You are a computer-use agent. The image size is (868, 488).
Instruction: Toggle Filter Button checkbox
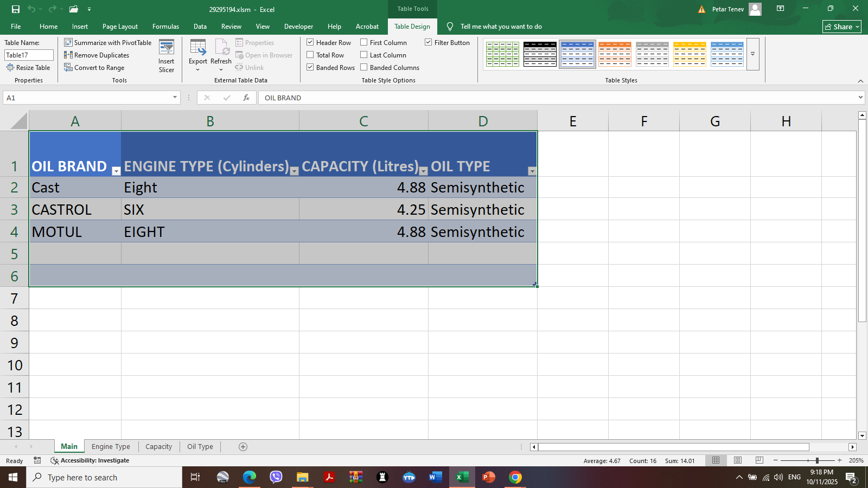pyautogui.click(x=429, y=42)
